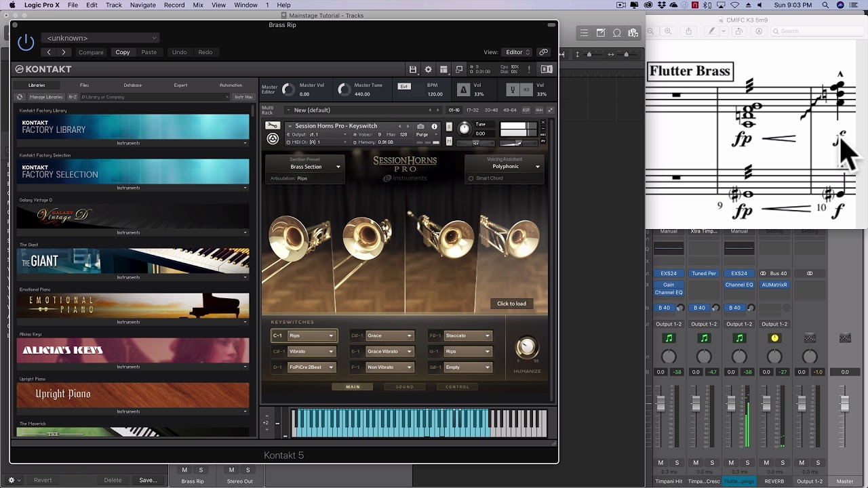This screenshot has width=868, height=488.
Task: Solo the Session Horns Pro instrument
Action: click(449, 127)
